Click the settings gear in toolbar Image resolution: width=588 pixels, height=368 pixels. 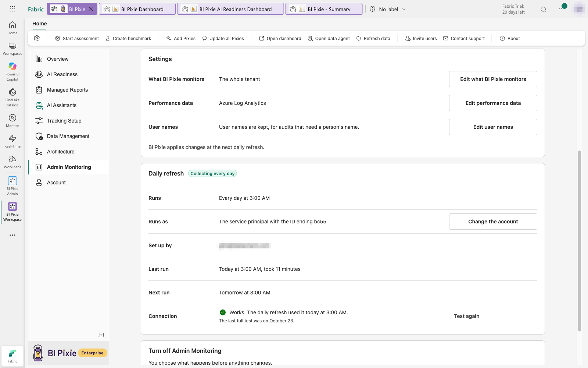37,38
